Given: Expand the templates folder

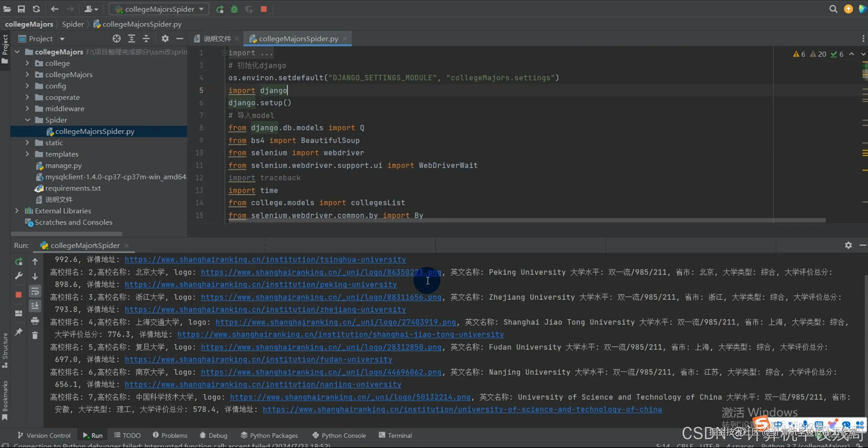Looking at the screenshot, I should [x=27, y=154].
